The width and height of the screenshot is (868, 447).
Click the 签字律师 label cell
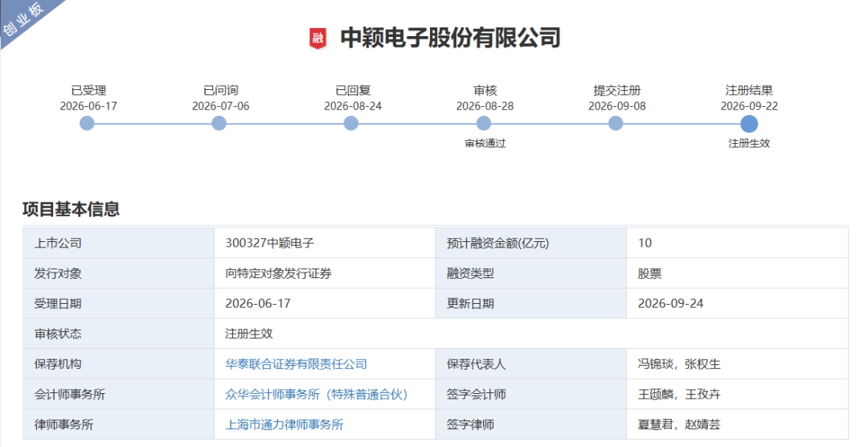pos(531,424)
